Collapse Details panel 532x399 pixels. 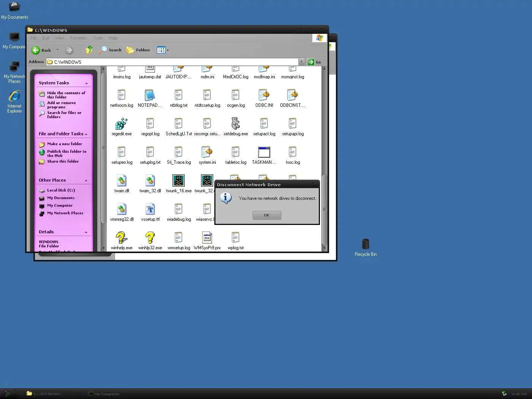coord(86,232)
